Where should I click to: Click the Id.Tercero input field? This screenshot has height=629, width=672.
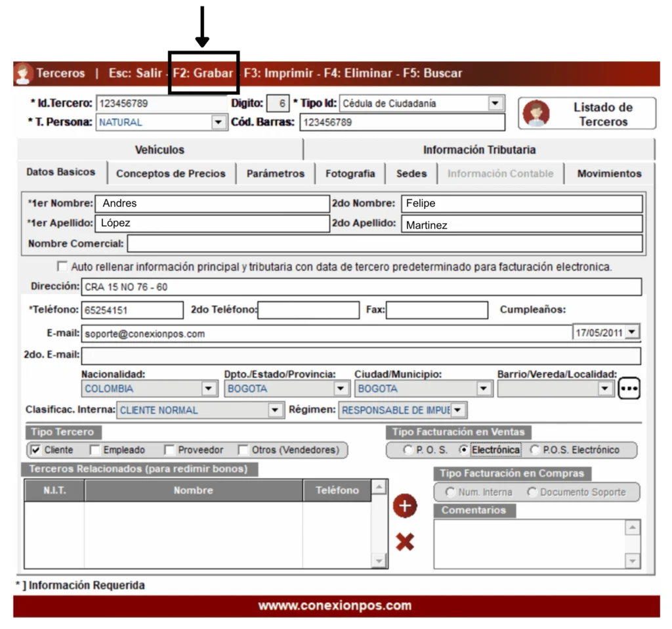tap(162, 103)
